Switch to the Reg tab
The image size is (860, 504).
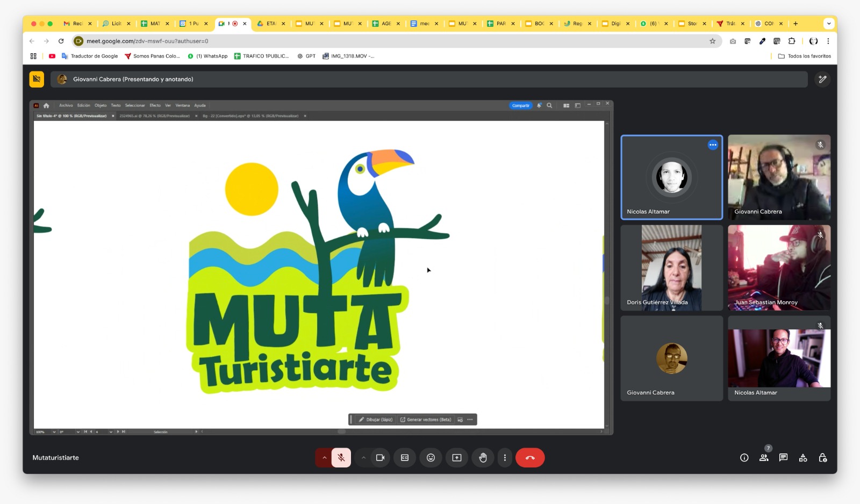pyautogui.click(x=577, y=24)
